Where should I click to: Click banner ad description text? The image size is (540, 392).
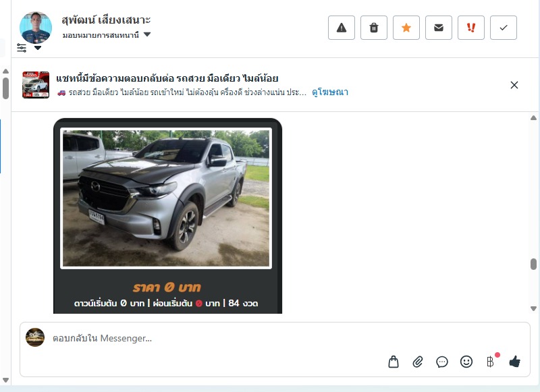182,92
